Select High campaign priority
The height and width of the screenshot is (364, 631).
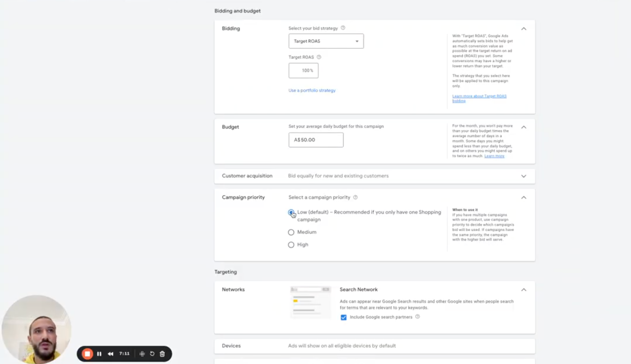[x=291, y=245]
